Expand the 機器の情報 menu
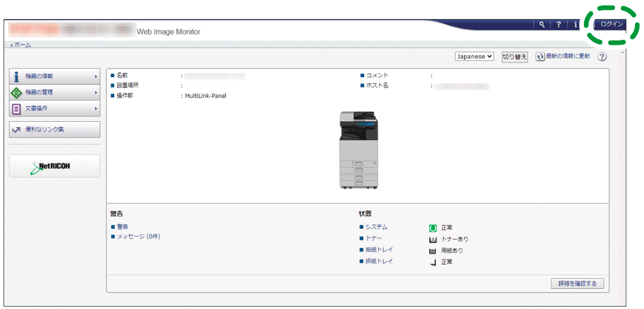Screen dimensions: 644x309 click(x=54, y=77)
